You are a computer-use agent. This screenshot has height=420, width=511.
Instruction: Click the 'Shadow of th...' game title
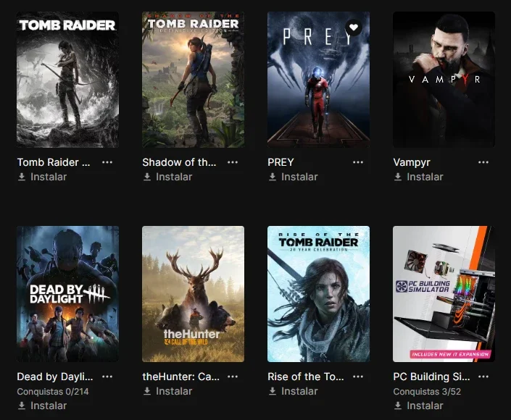179,162
